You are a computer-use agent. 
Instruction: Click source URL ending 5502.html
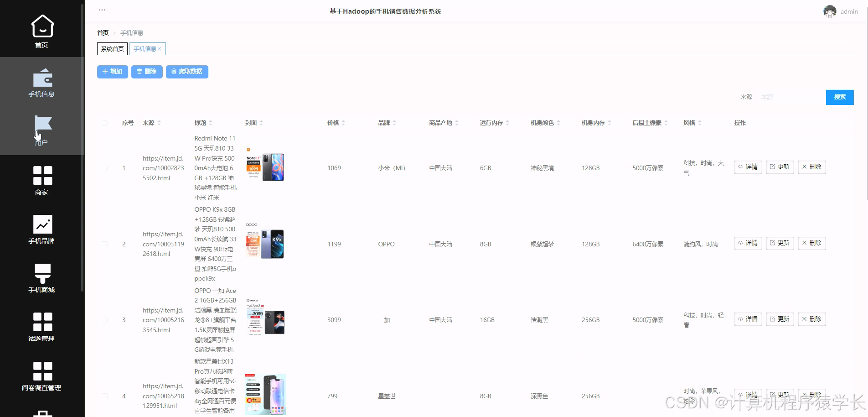(x=163, y=168)
